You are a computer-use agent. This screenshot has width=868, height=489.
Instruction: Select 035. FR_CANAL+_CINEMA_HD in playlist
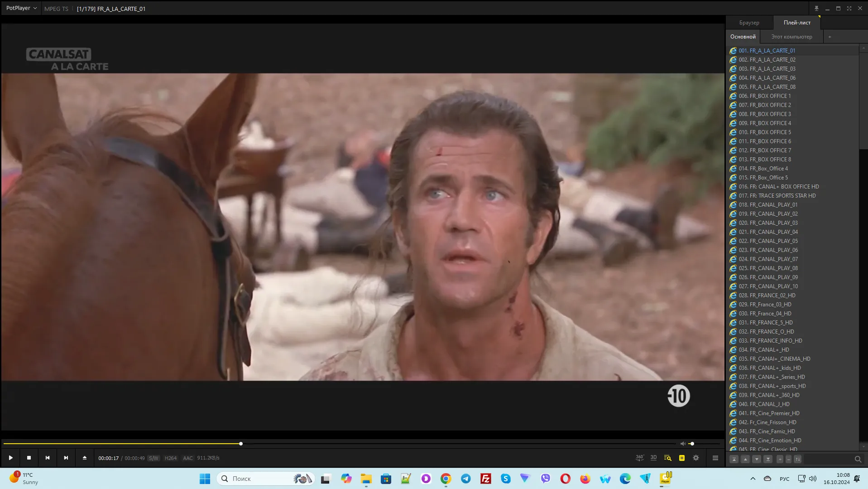coord(792,359)
